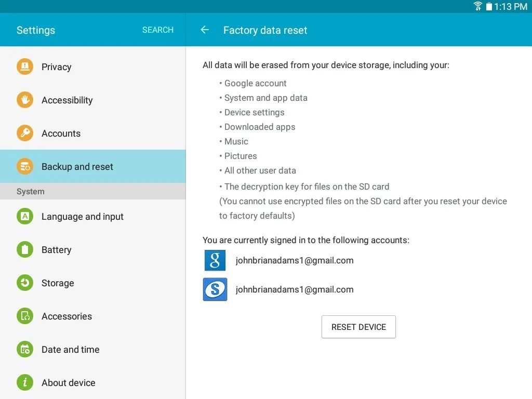Tap the Accessibility hand icon

(x=25, y=100)
